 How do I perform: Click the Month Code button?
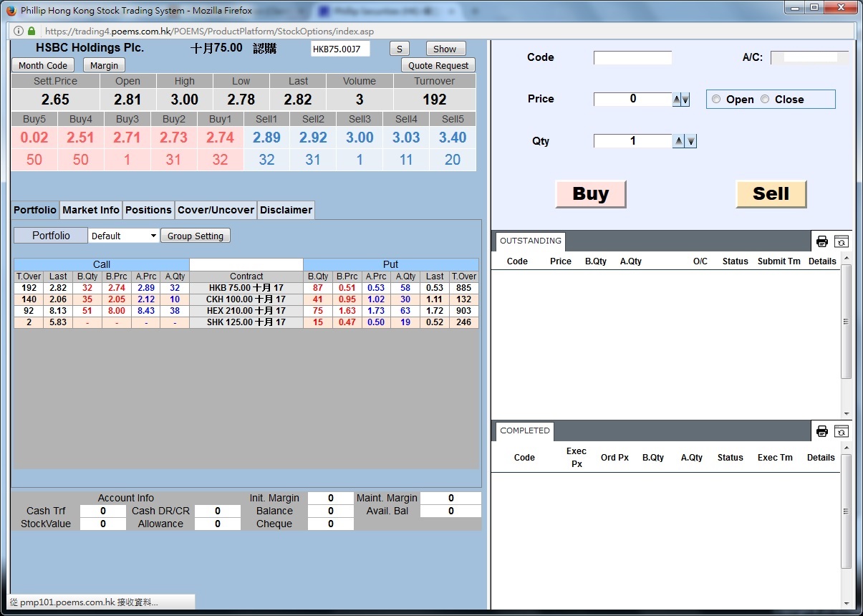pyautogui.click(x=43, y=65)
